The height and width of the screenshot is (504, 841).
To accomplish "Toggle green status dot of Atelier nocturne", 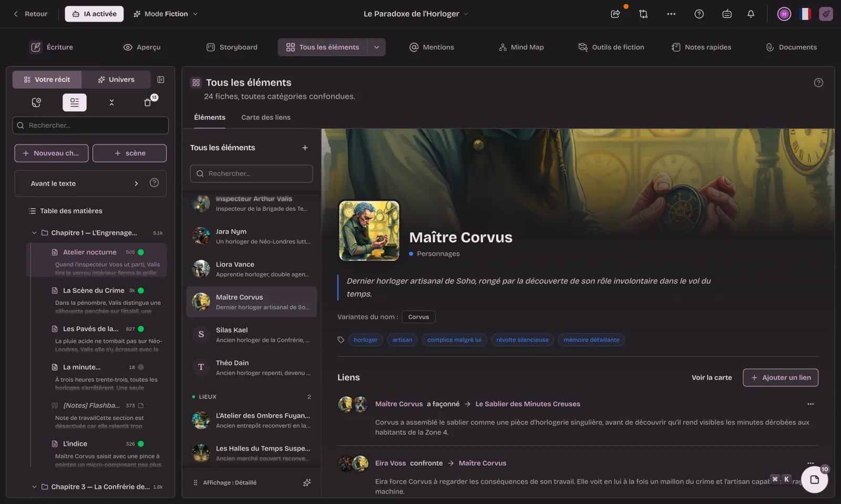I will click(141, 252).
